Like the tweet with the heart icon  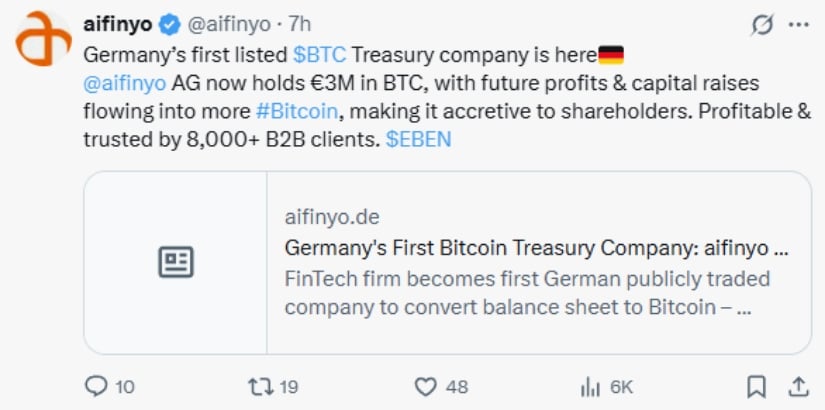427,386
